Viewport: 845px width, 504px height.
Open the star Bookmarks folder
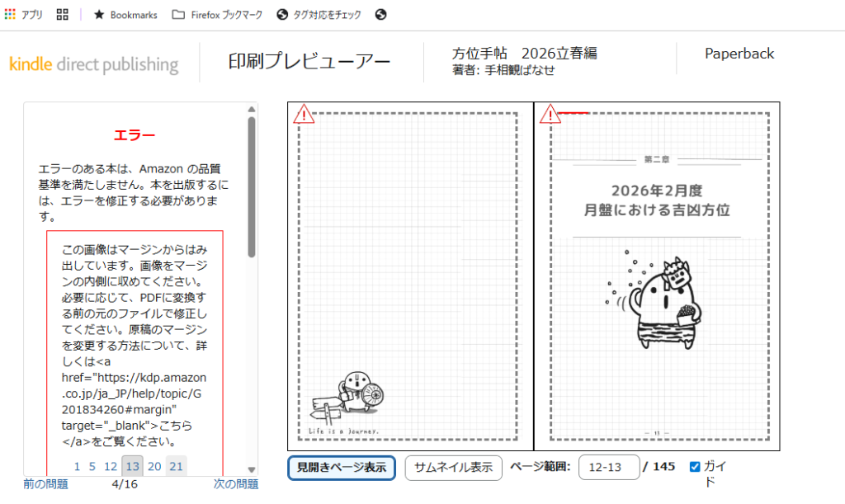[x=125, y=15]
